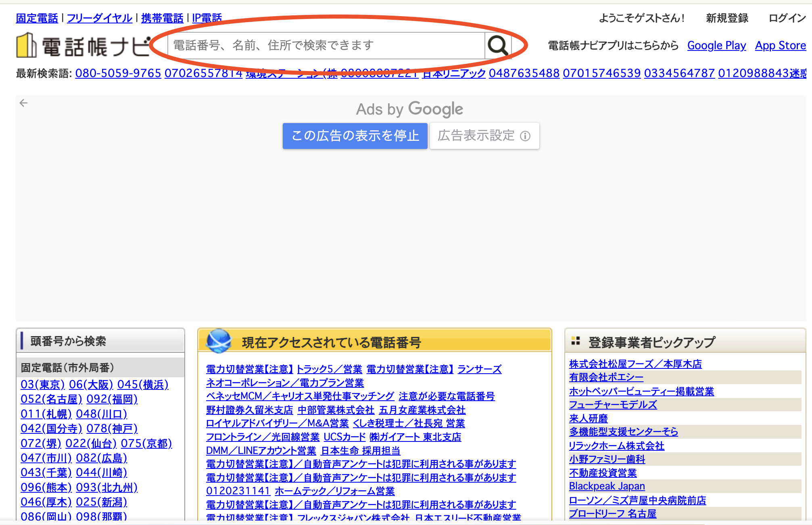Click recent search 080-5059-9765
The image size is (812, 525).
click(118, 73)
